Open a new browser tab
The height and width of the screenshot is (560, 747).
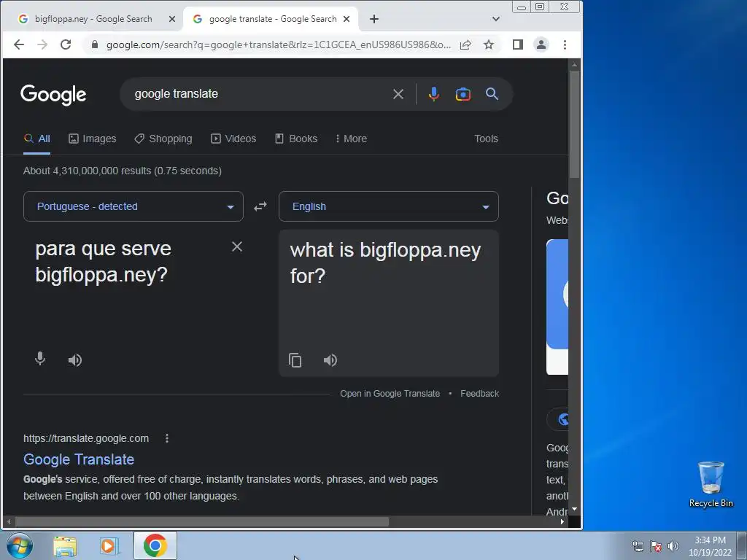[x=374, y=19]
